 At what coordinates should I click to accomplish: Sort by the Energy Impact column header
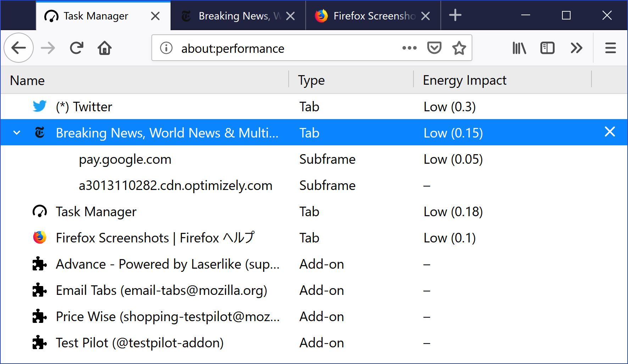pos(503,80)
